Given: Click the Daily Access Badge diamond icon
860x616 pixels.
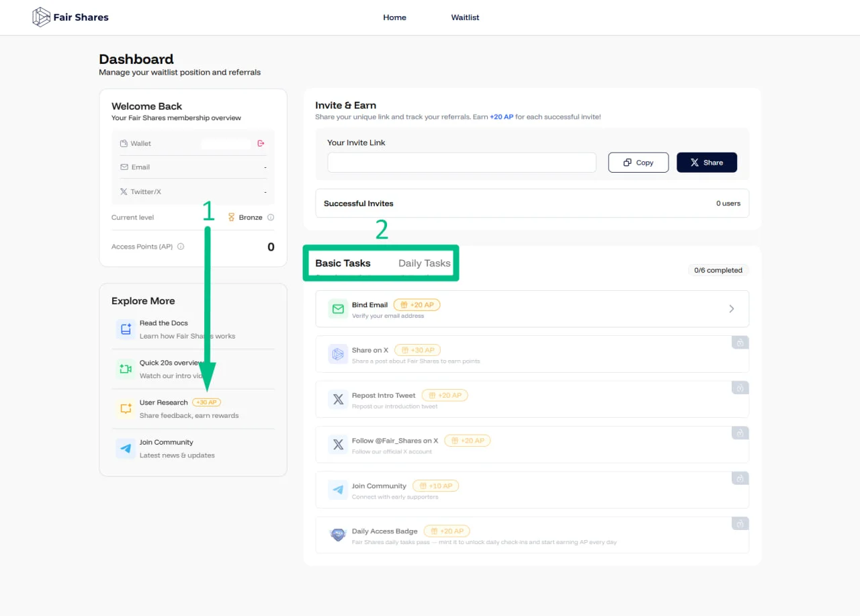Looking at the screenshot, I should 338,535.
